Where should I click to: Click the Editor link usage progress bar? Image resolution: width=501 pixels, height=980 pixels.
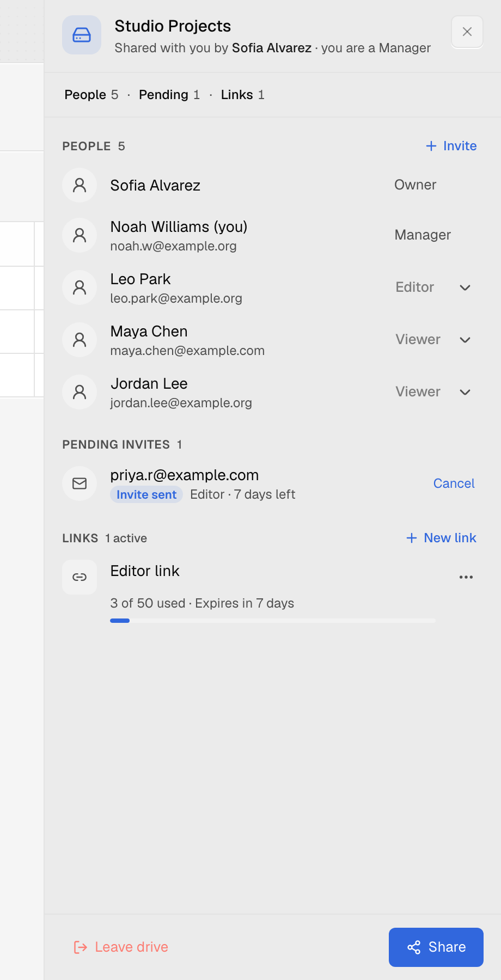click(x=273, y=621)
